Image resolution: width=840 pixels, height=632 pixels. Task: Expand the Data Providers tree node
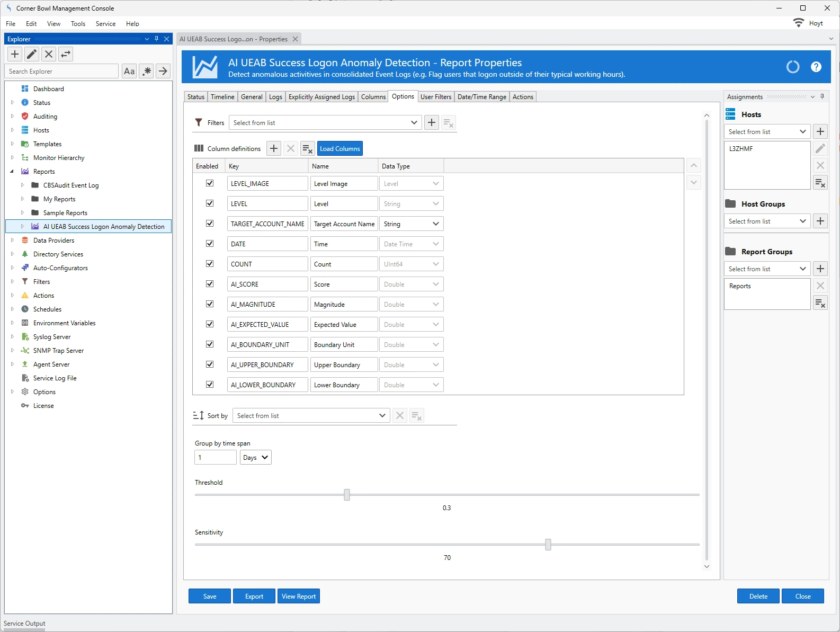click(x=12, y=241)
